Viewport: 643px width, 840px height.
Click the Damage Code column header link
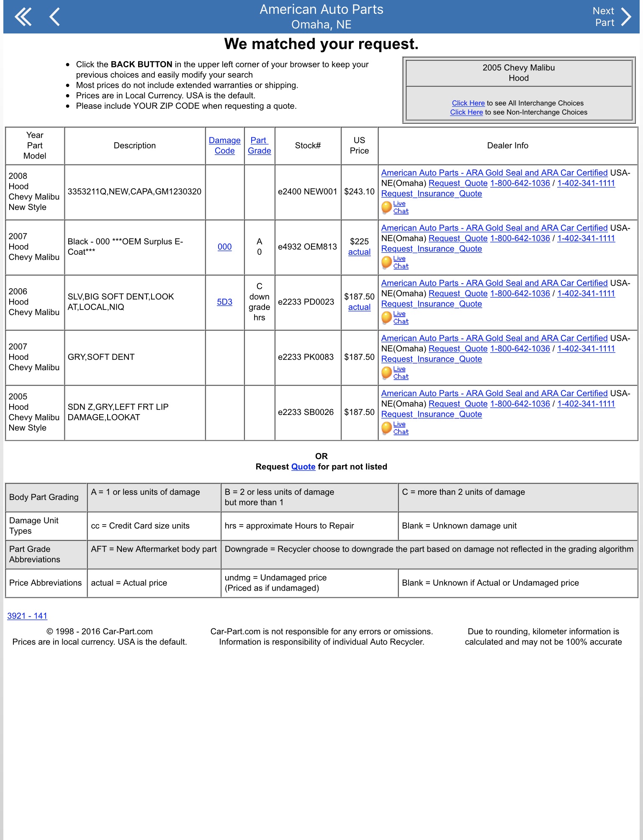coord(224,146)
